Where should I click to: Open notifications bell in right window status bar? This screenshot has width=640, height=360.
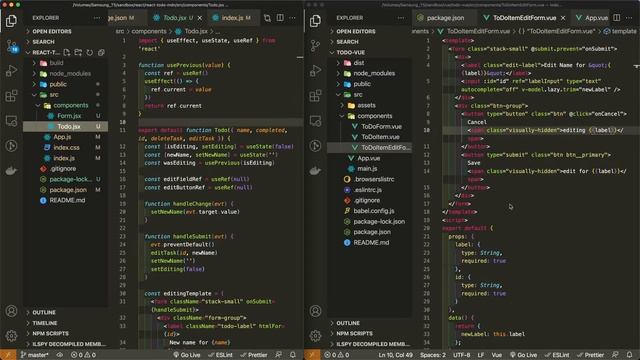[x=629, y=355]
